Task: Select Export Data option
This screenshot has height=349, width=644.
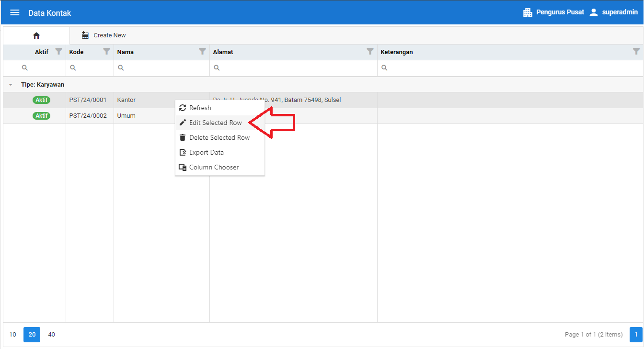Action: pos(206,152)
